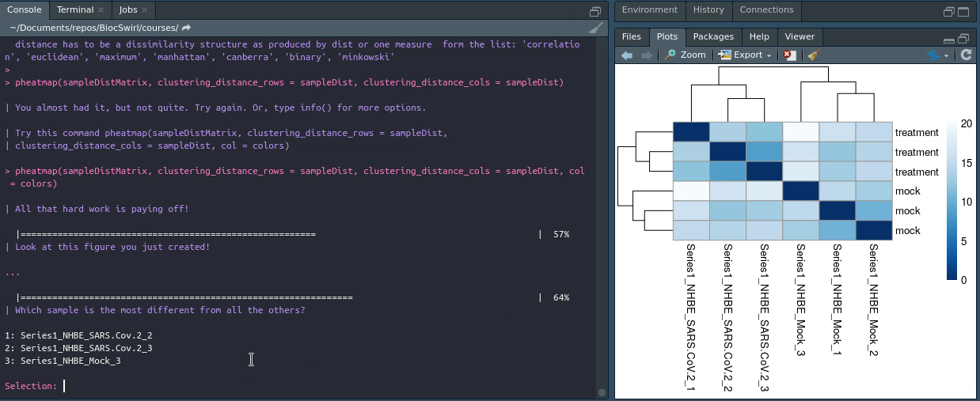This screenshot has height=401, width=980.
Task: Click the 64% progress bar line
Action: tap(292, 297)
